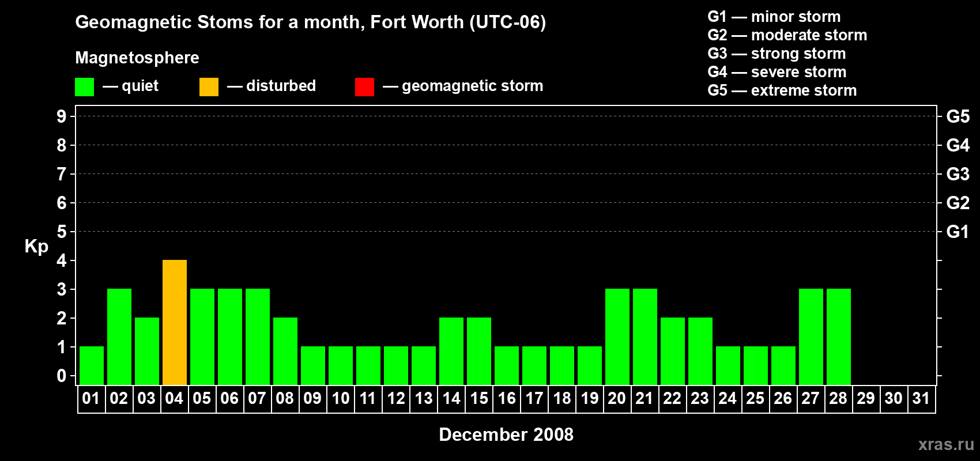Click the G5 right axis label
Image resolution: width=980 pixels, height=461 pixels.
tap(958, 116)
